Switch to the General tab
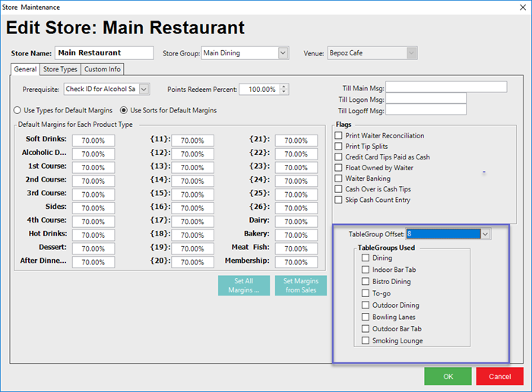The image size is (532, 392). pos(25,69)
